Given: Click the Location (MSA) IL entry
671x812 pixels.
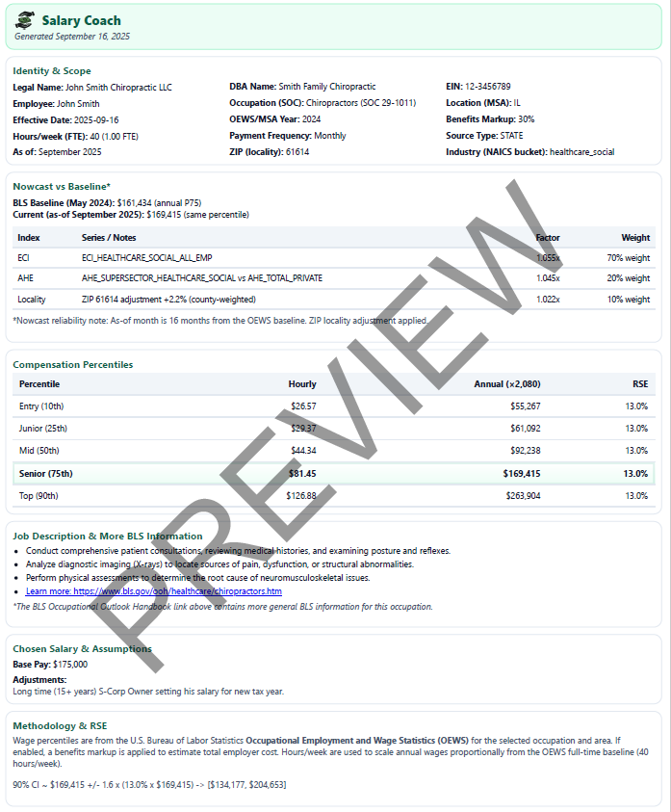Looking at the screenshot, I should tap(483, 103).
